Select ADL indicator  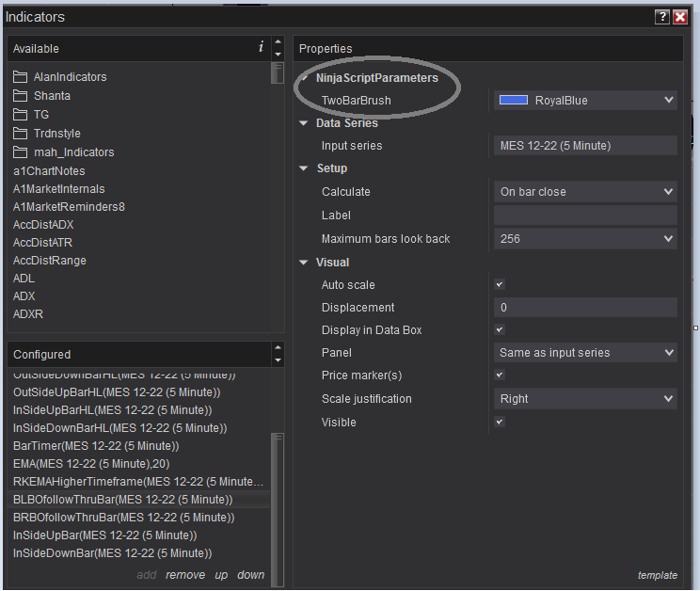point(24,279)
